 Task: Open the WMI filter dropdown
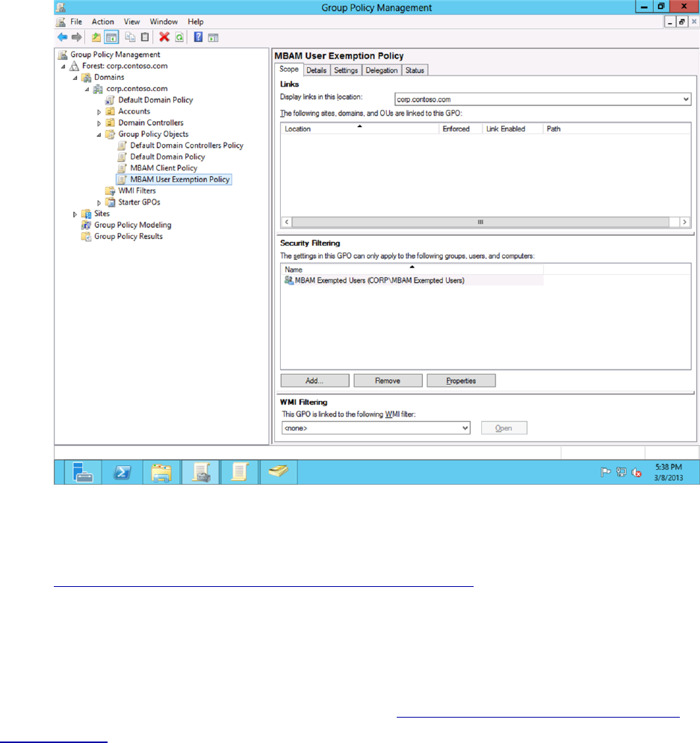465,428
